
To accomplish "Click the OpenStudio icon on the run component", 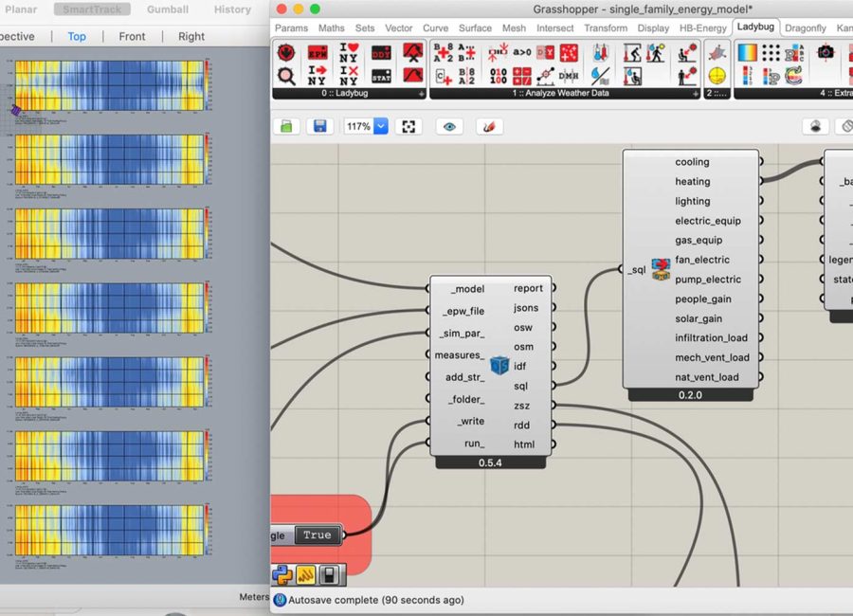I will [x=499, y=365].
